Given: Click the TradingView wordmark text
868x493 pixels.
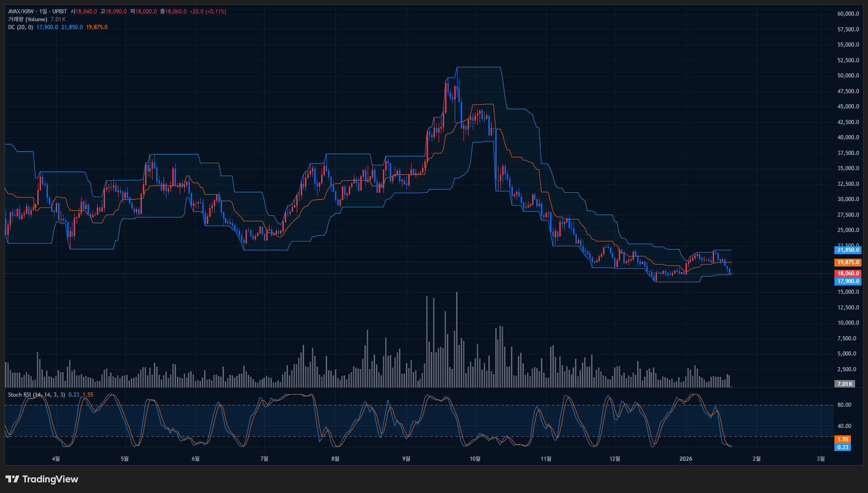Looking at the screenshot, I should click(x=50, y=479).
